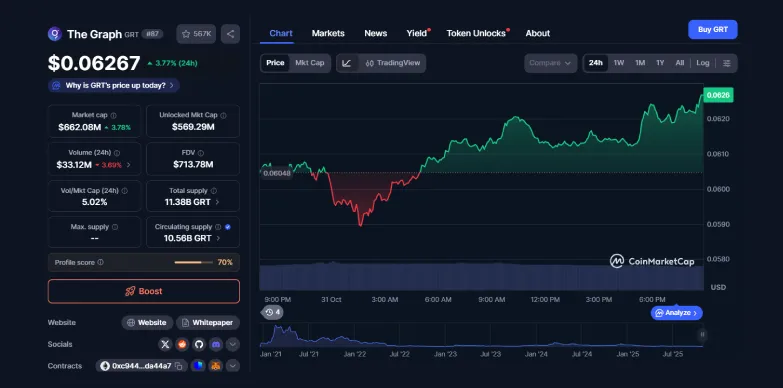This screenshot has height=388, width=783.
Task: Open the X (Twitter) social link
Action: pyautogui.click(x=165, y=344)
